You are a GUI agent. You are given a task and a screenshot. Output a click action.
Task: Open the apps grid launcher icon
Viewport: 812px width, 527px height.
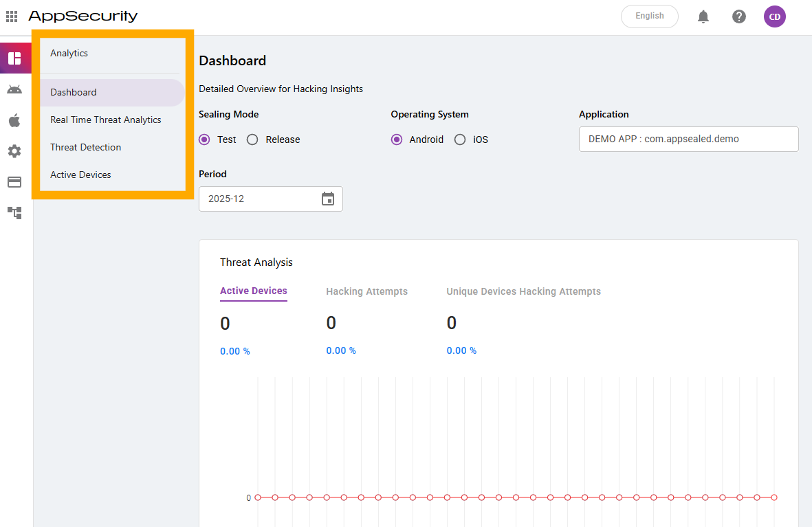(12, 16)
